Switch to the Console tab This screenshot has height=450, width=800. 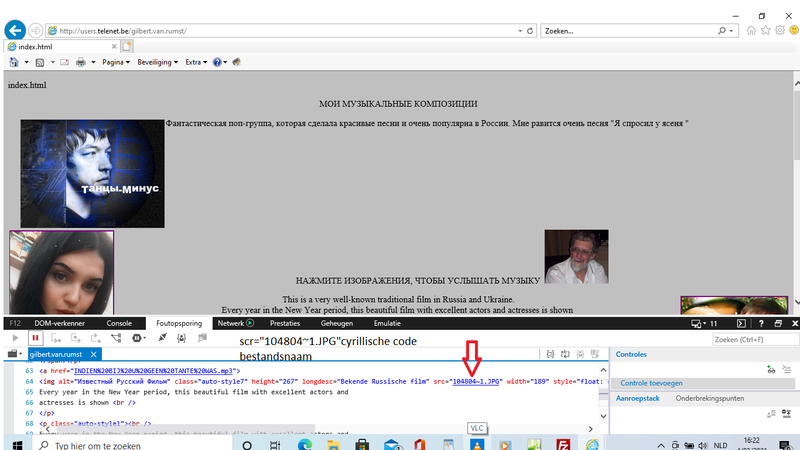(119, 323)
